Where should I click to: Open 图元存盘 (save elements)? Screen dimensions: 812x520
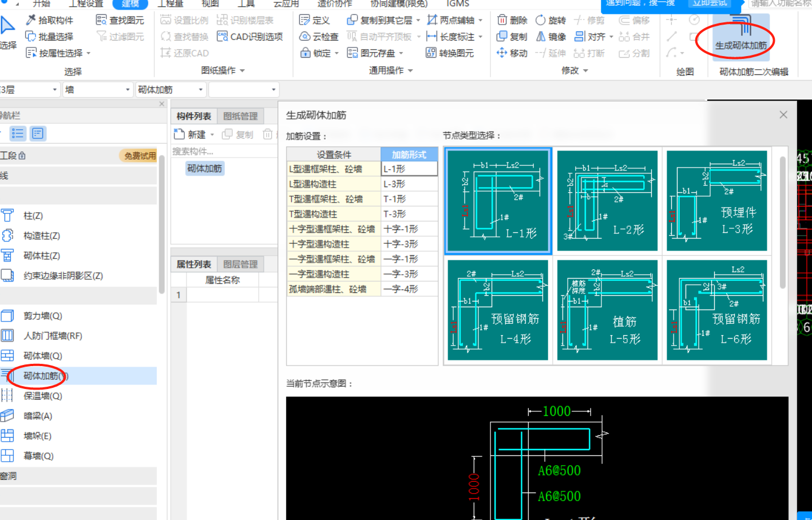tap(375, 53)
